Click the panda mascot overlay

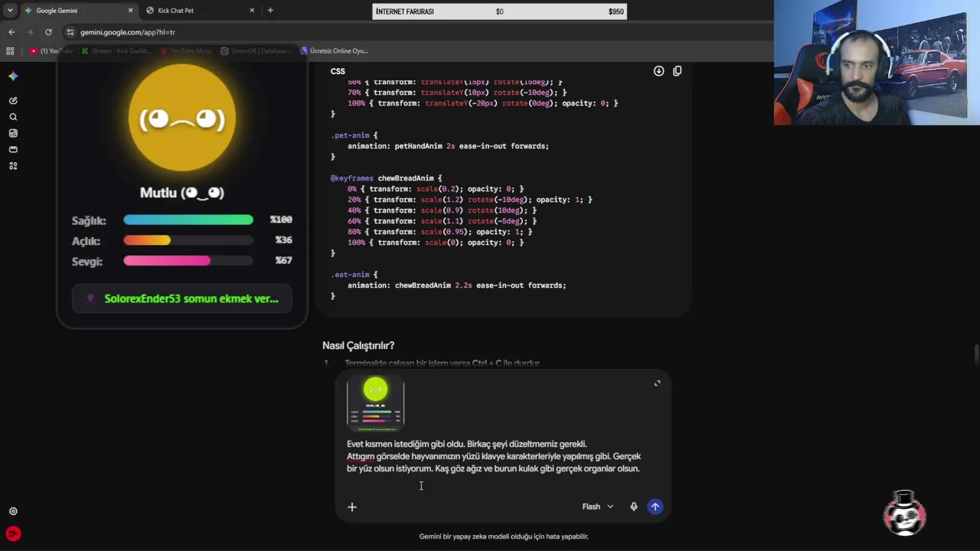pyautogui.click(x=905, y=514)
